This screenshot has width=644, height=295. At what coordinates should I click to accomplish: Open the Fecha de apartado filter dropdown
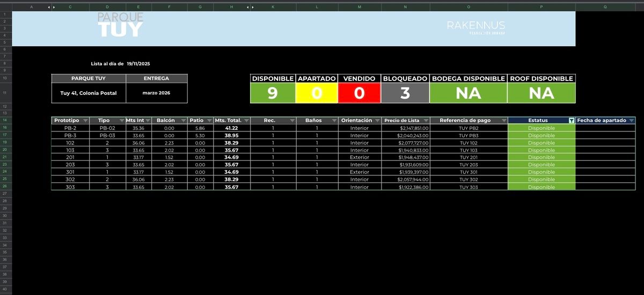(x=631, y=121)
